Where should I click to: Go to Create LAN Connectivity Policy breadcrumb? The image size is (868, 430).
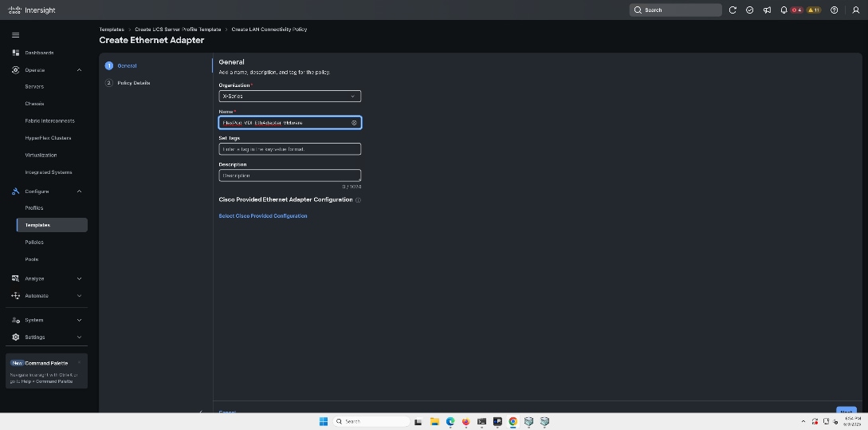[x=269, y=30]
